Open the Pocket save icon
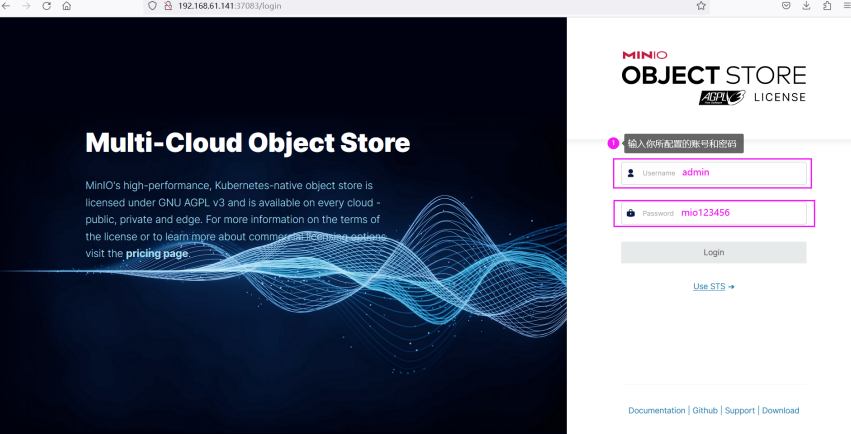 pos(786,6)
